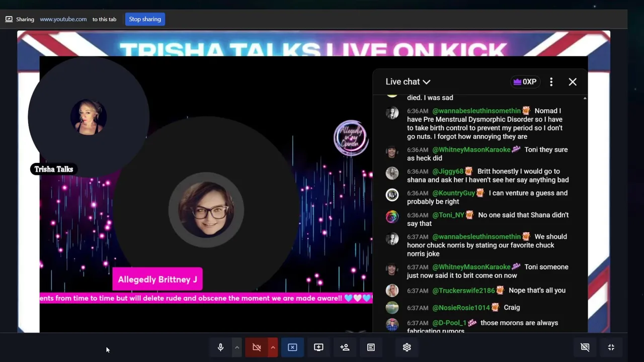This screenshot has width=644, height=362.
Task: Click the avatar next to @D-Pool_1
Action: click(392, 324)
